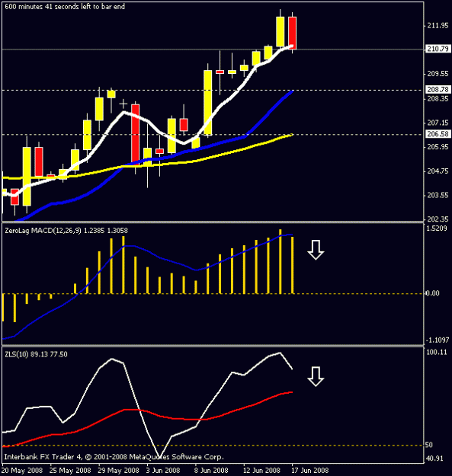Click the 202.35 price scale value

pyautogui.click(x=438, y=219)
